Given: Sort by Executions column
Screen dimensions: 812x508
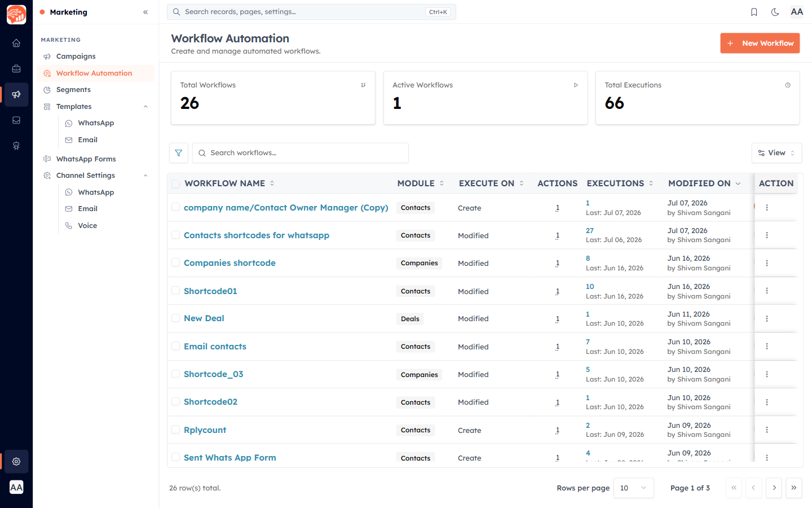Looking at the screenshot, I should tap(620, 183).
